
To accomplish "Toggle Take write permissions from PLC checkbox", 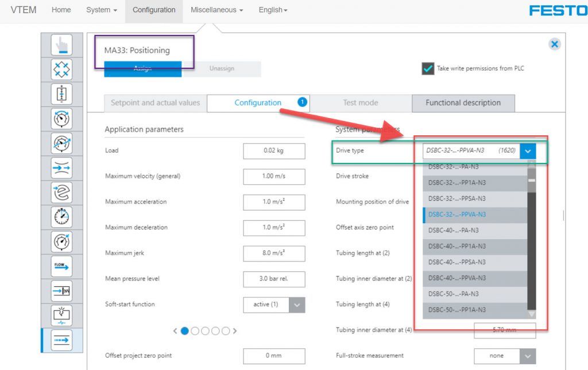I will pos(428,68).
